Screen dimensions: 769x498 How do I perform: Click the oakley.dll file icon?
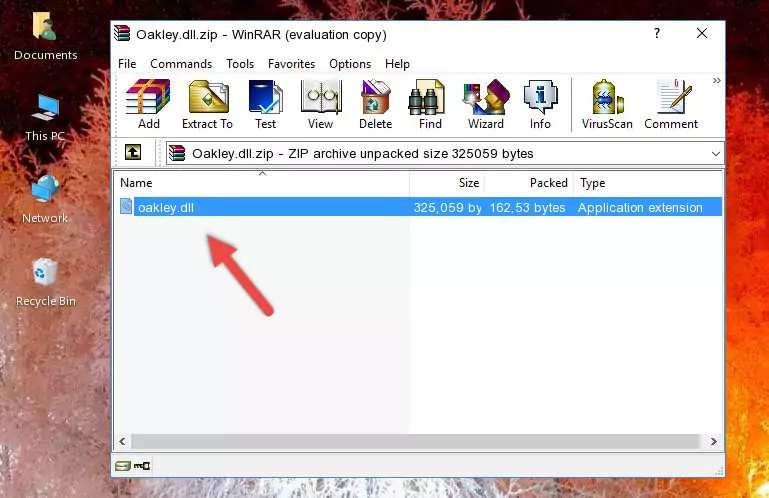(126, 207)
